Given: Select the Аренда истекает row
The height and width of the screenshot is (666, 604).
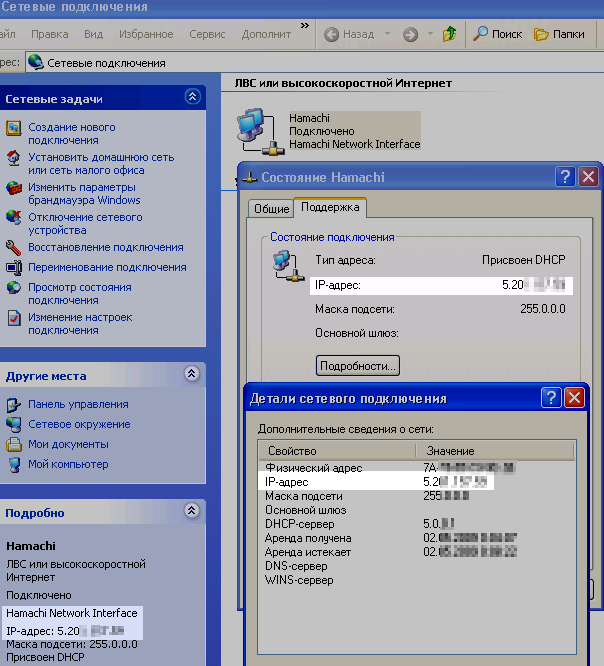Looking at the screenshot, I should click(416, 552).
